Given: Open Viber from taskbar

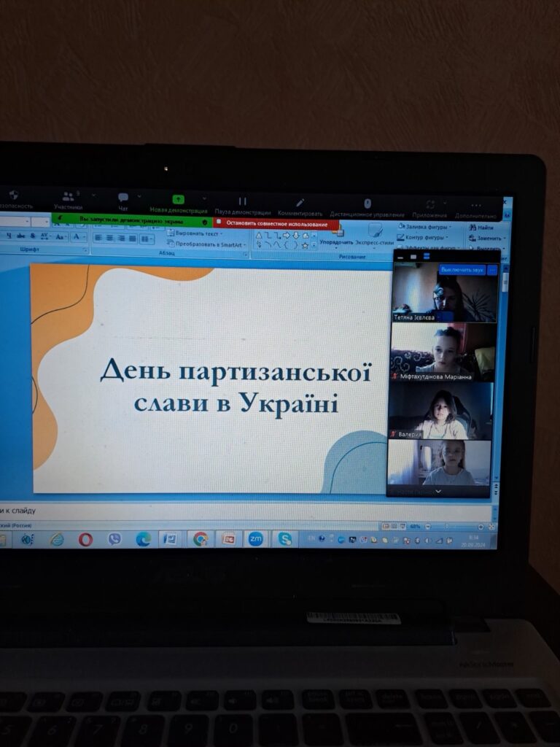Looking at the screenshot, I should click(x=114, y=539).
